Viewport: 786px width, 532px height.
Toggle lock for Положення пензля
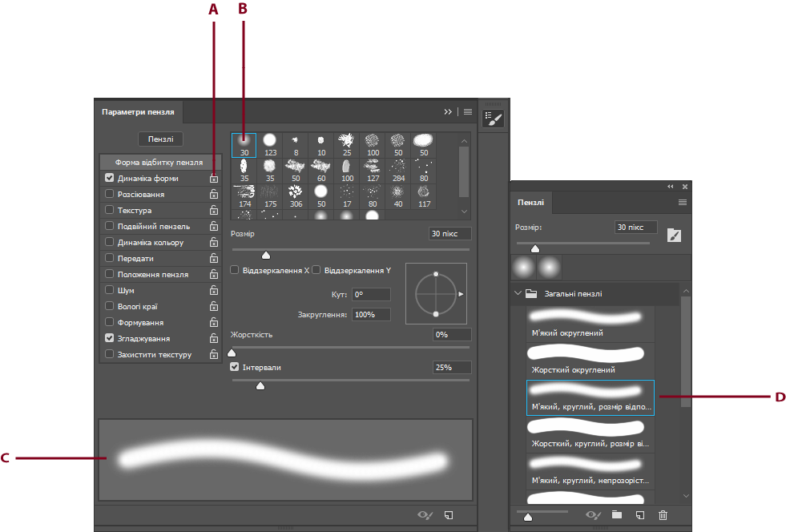[214, 274]
